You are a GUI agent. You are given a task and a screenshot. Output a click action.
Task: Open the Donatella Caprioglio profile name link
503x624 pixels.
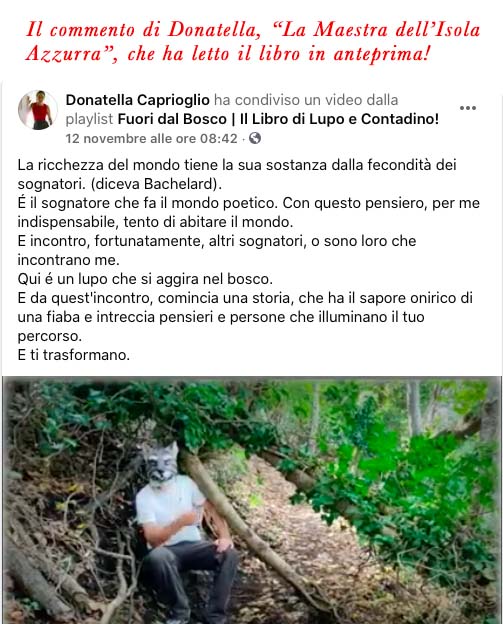point(137,99)
